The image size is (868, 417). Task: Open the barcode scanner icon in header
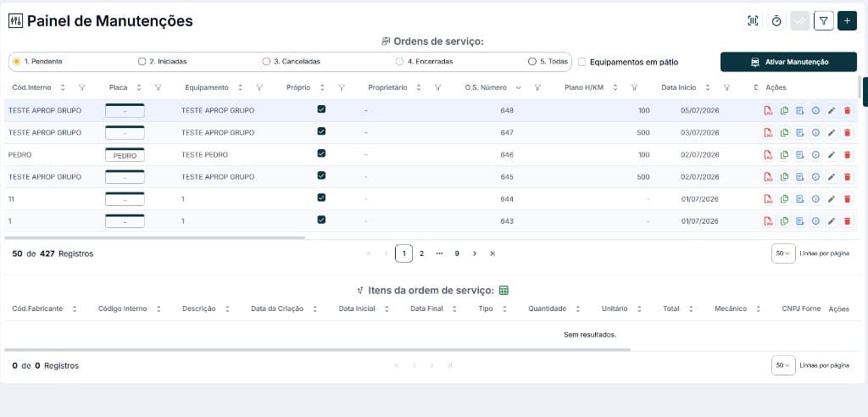click(x=753, y=21)
